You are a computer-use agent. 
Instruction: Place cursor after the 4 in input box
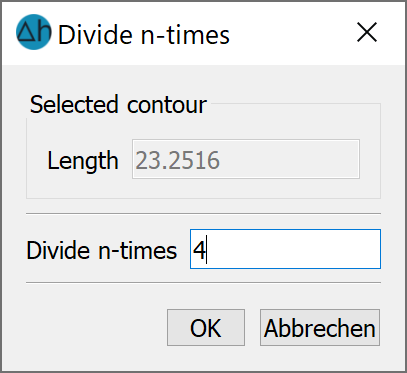coord(207,250)
